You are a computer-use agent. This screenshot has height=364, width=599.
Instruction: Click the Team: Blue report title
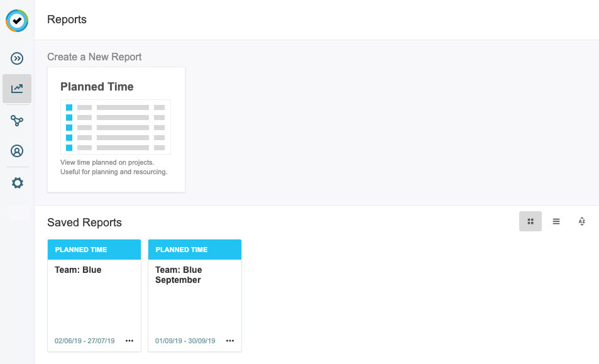click(78, 269)
